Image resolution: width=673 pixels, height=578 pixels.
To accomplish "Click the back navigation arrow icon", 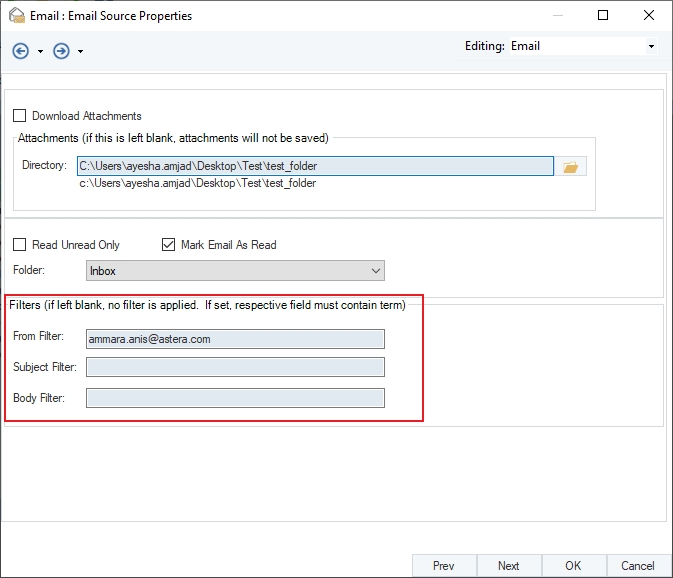I will [x=21, y=51].
